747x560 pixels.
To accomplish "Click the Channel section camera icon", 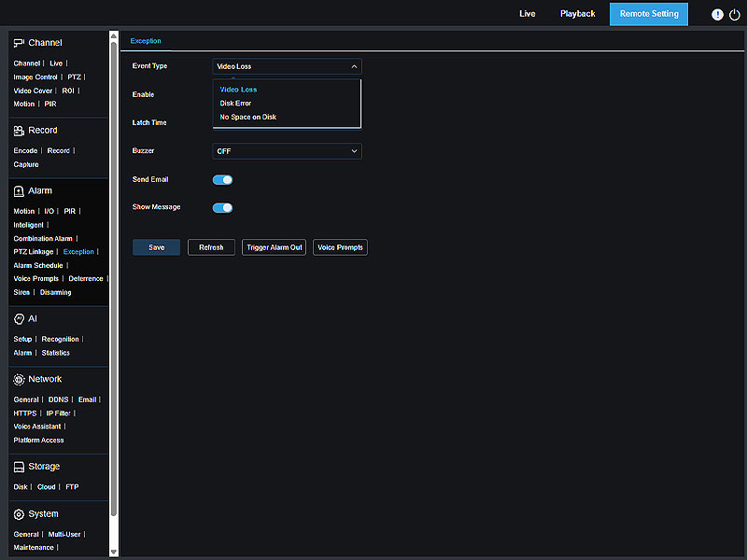I will [x=19, y=43].
